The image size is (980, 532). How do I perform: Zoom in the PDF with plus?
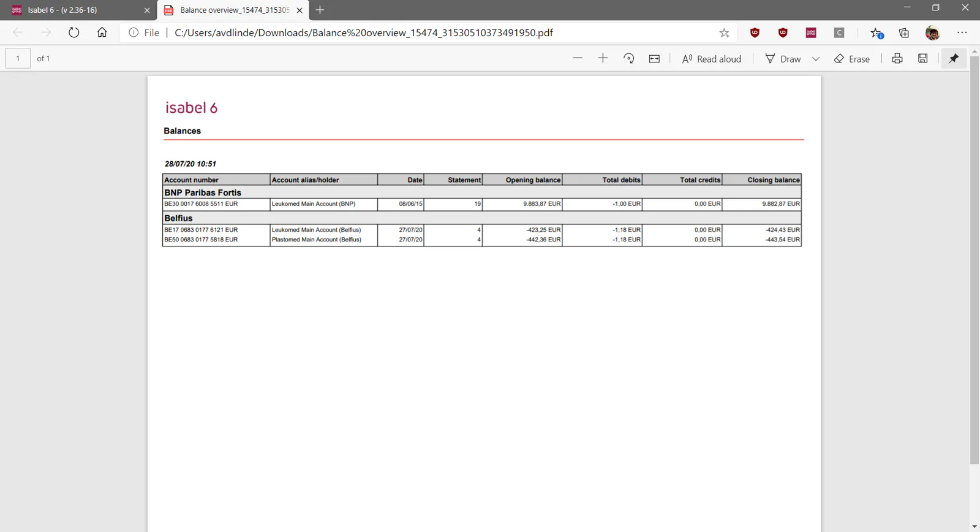(603, 58)
